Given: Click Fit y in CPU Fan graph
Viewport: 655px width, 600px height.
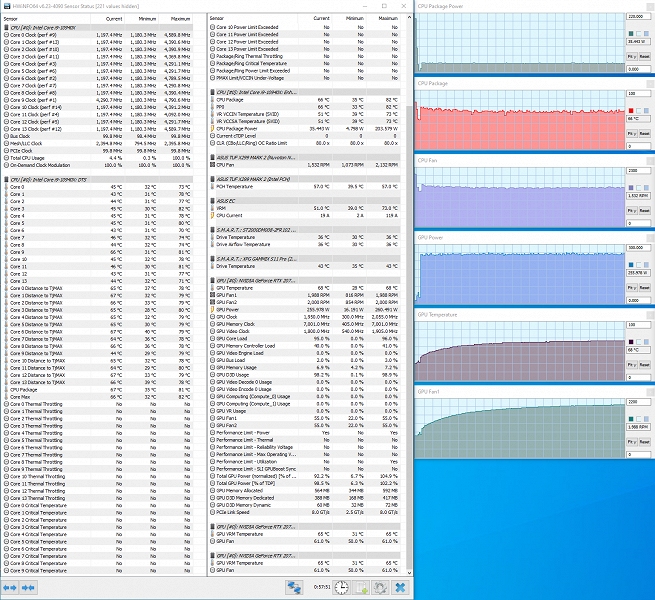Looking at the screenshot, I should click(632, 211).
